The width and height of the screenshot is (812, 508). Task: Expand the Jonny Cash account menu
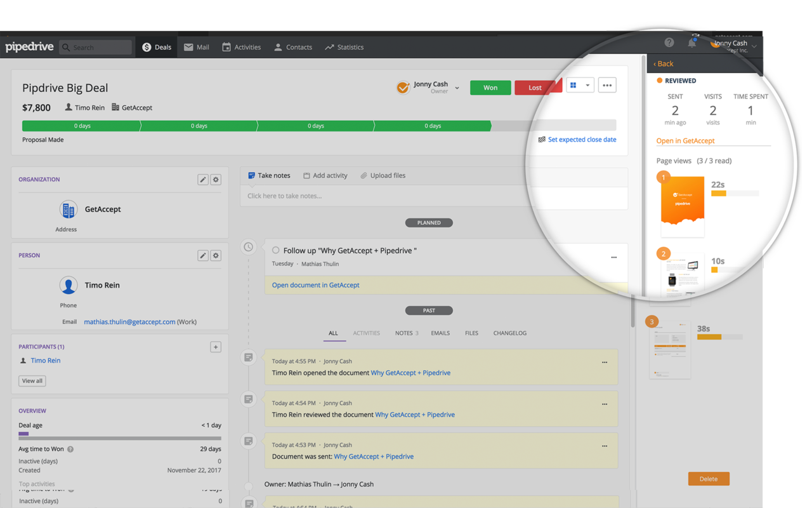point(754,46)
